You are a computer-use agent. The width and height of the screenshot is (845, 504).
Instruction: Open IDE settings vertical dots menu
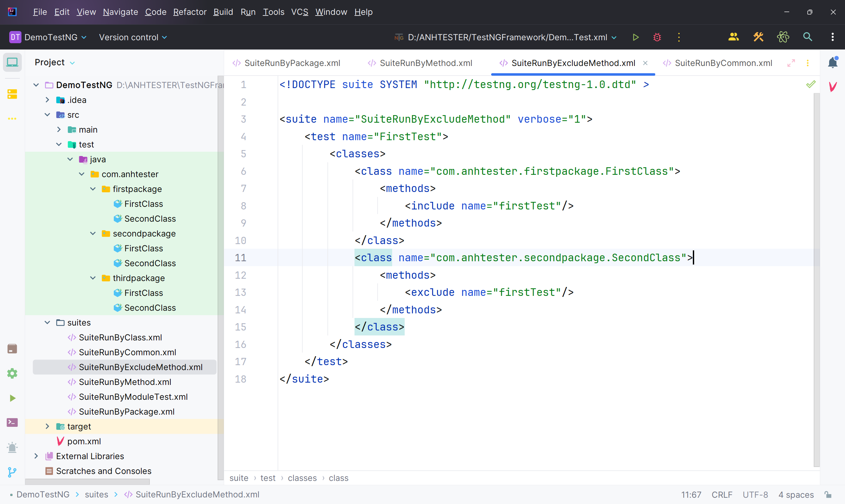click(x=832, y=37)
